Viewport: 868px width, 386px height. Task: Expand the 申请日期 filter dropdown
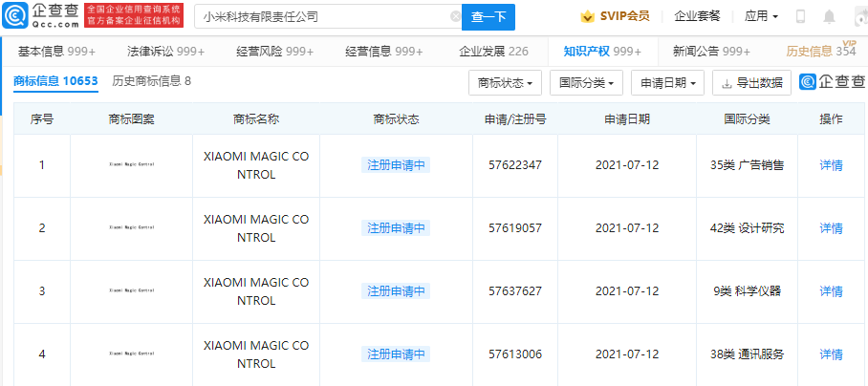[667, 83]
